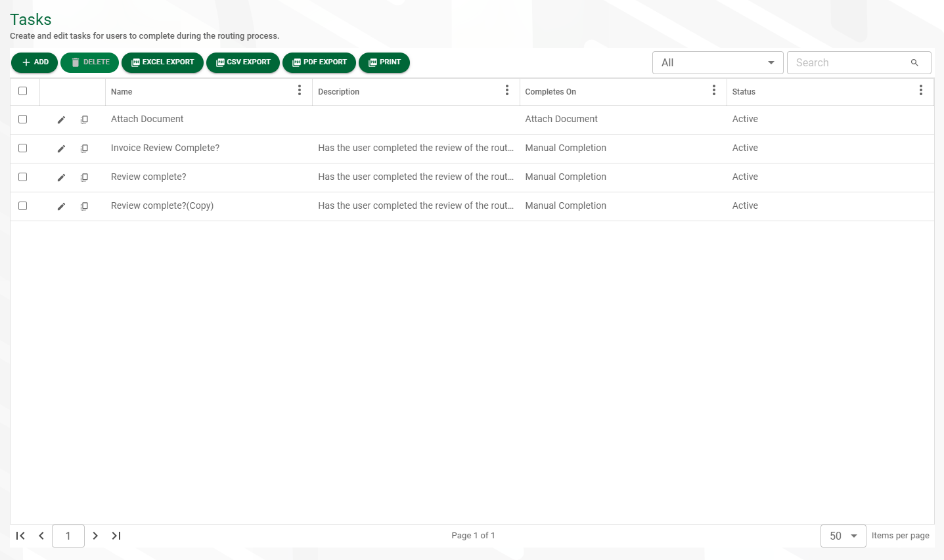Go to the previous page
This screenshot has height=560, width=944.
41,536
